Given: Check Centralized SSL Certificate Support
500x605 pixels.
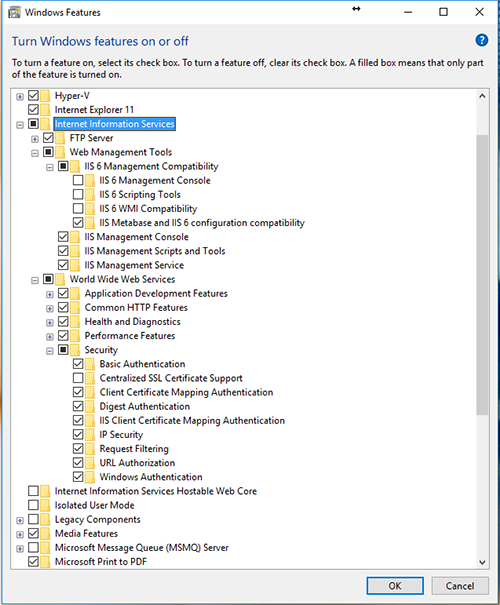Looking at the screenshot, I should pyautogui.click(x=78, y=378).
